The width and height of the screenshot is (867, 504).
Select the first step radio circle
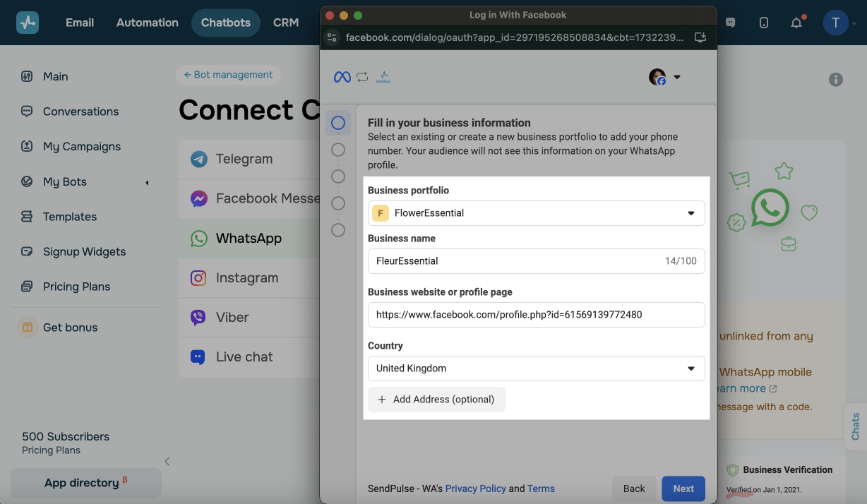[338, 123]
